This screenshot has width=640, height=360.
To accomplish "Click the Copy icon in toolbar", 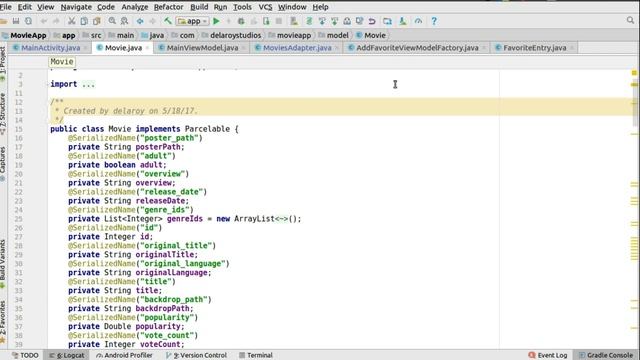I will (x=84, y=21).
